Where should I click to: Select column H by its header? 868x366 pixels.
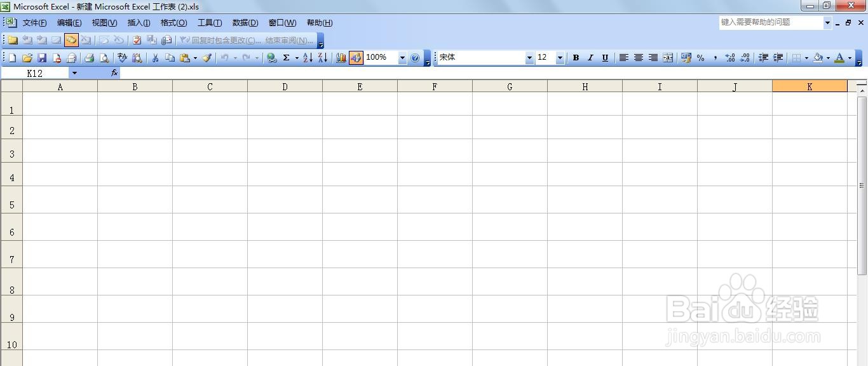pos(585,86)
